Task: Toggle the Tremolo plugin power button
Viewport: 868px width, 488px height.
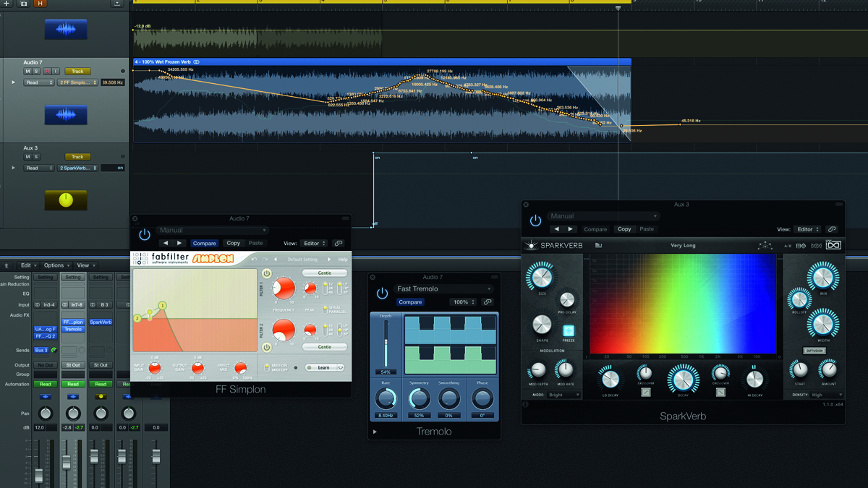Action: (382, 294)
